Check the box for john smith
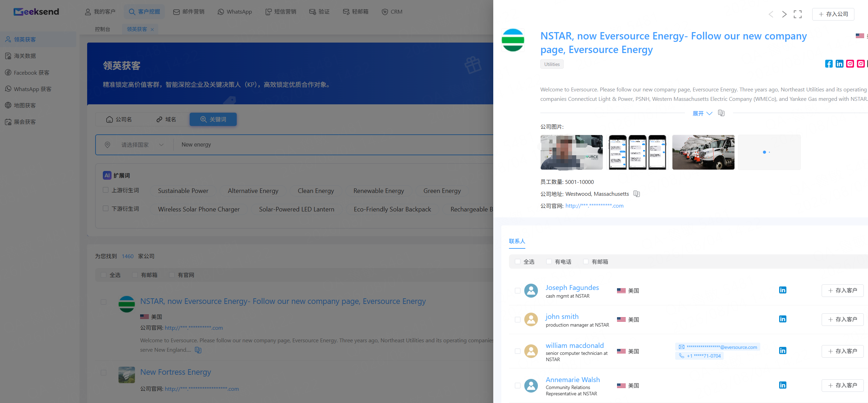 click(x=518, y=320)
